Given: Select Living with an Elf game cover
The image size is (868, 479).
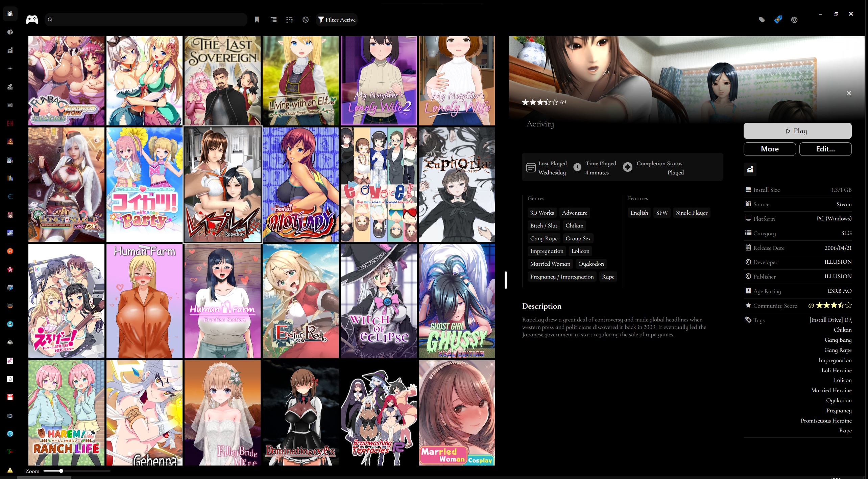Looking at the screenshot, I should (300, 81).
